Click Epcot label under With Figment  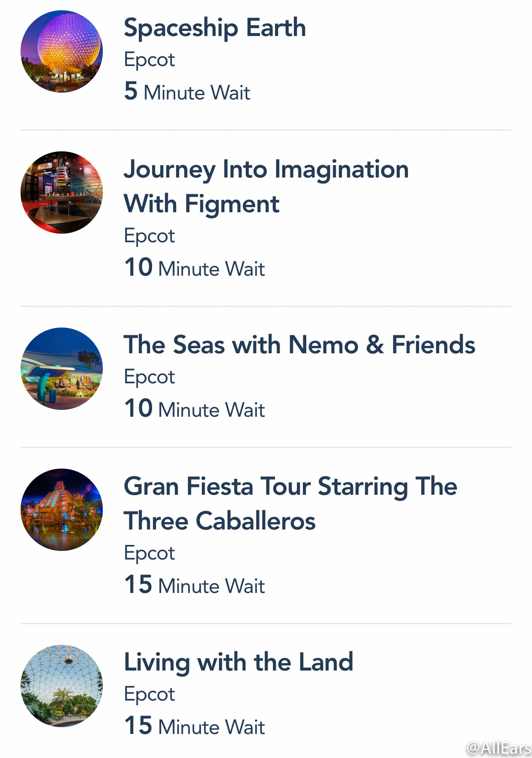[x=149, y=236]
